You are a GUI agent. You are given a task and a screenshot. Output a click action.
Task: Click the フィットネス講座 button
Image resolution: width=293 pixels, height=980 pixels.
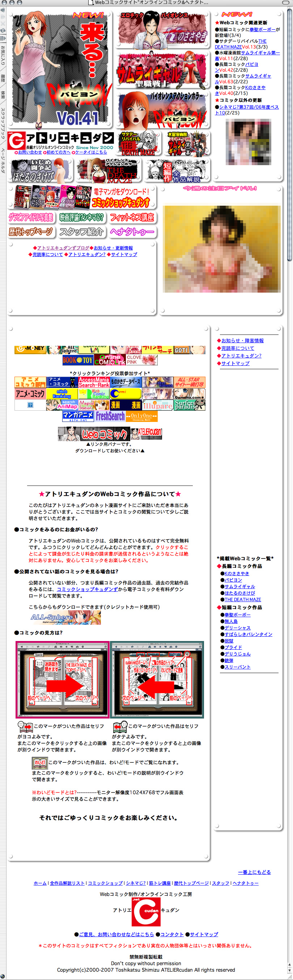pos(132,218)
